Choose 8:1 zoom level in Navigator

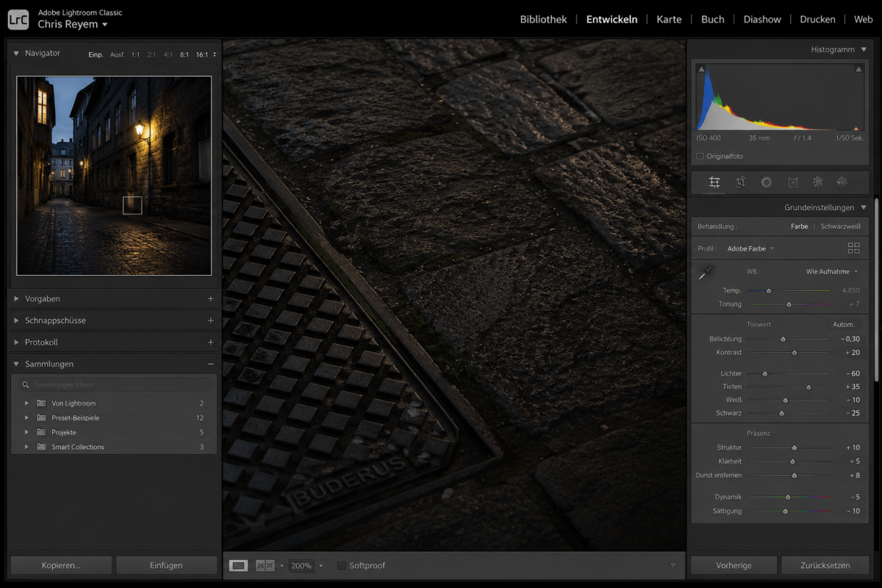coord(184,54)
